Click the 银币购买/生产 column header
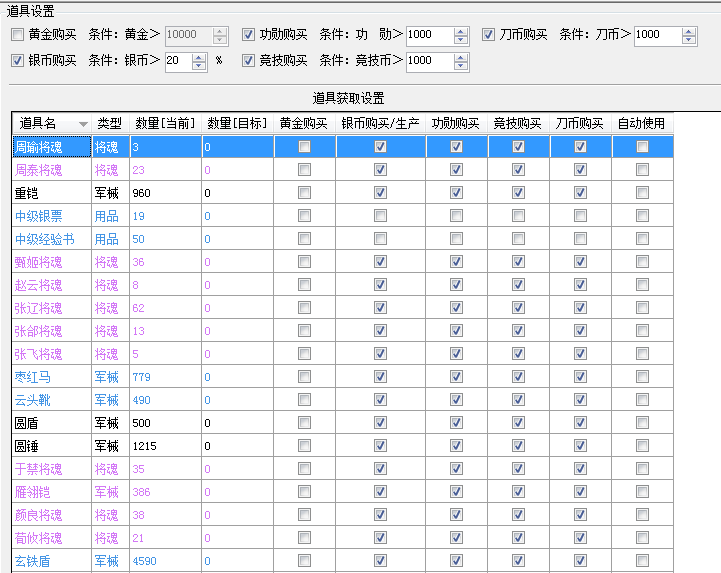The height and width of the screenshot is (573, 721). (380, 124)
